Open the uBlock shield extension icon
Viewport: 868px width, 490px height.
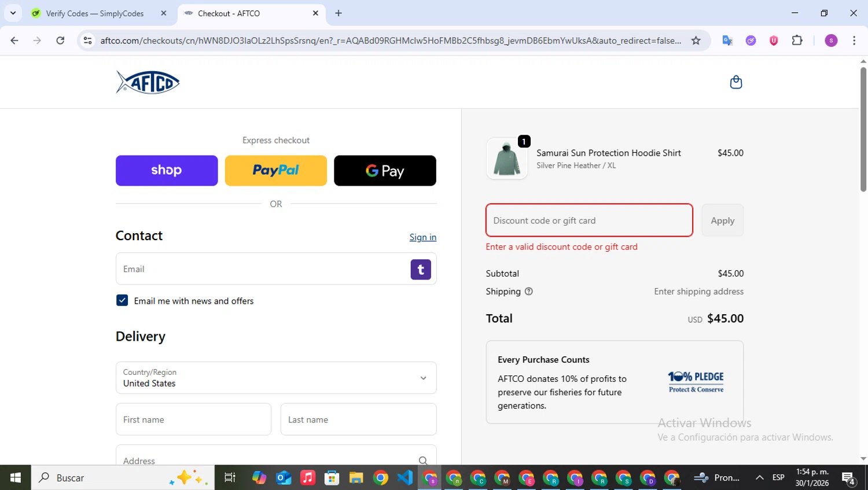click(774, 40)
